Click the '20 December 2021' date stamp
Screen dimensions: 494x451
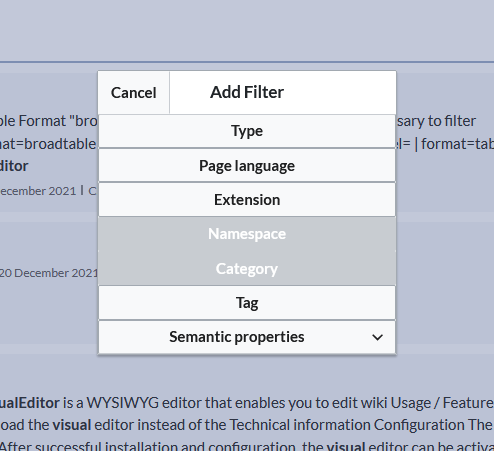pyautogui.click(x=49, y=273)
